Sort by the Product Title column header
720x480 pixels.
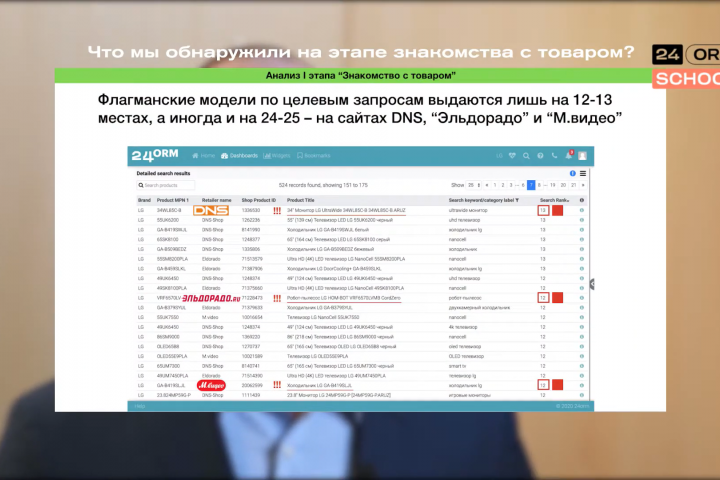coord(300,200)
